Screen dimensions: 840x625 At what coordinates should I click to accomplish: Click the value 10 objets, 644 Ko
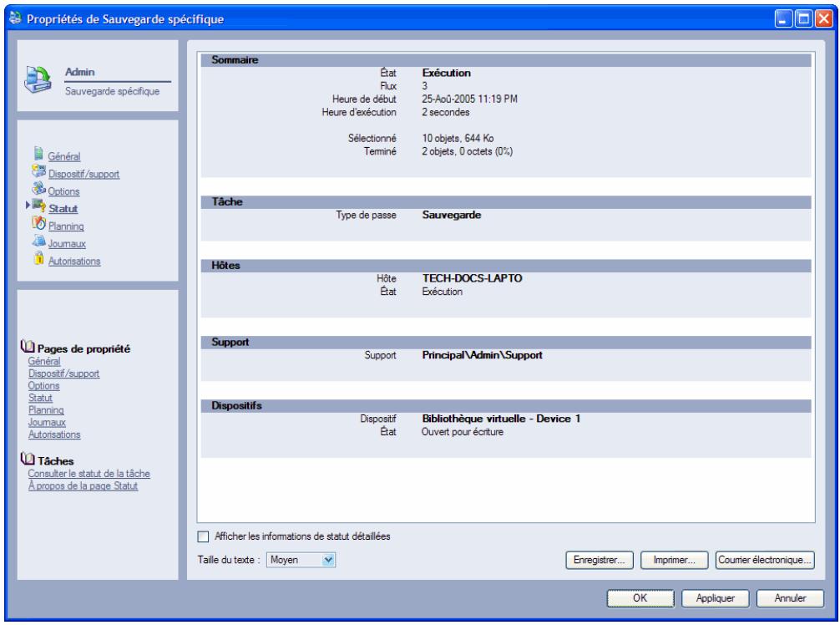458,139
